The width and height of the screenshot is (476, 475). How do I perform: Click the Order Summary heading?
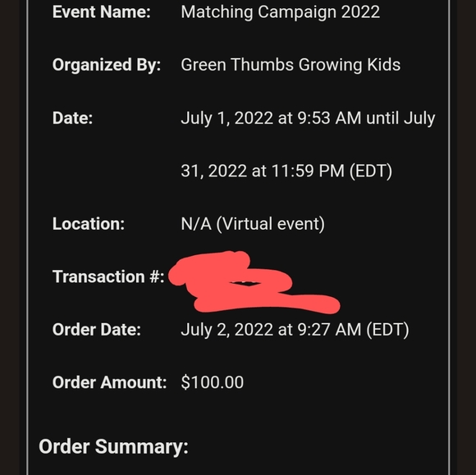coord(113,447)
